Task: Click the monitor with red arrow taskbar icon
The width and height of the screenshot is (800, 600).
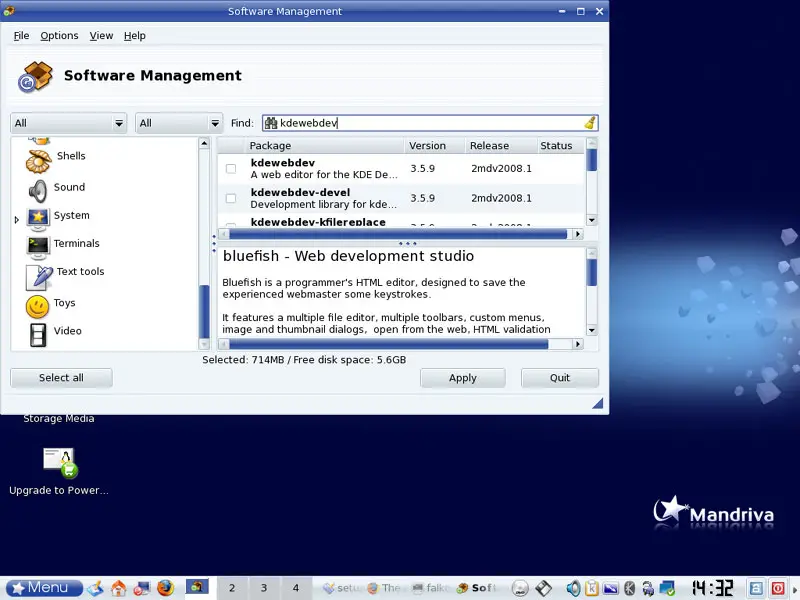Action: [x=141, y=588]
